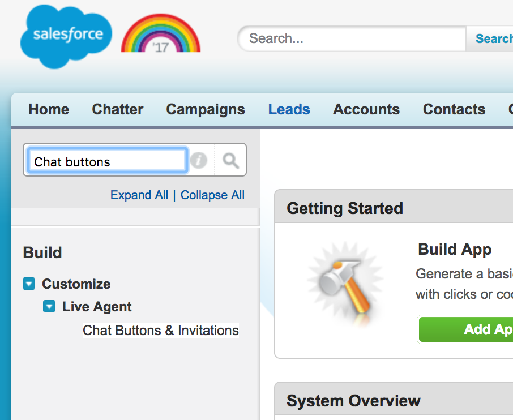This screenshot has width=513, height=420.
Task: Click Expand All in the setup sidebar
Action: (x=139, y=195)
